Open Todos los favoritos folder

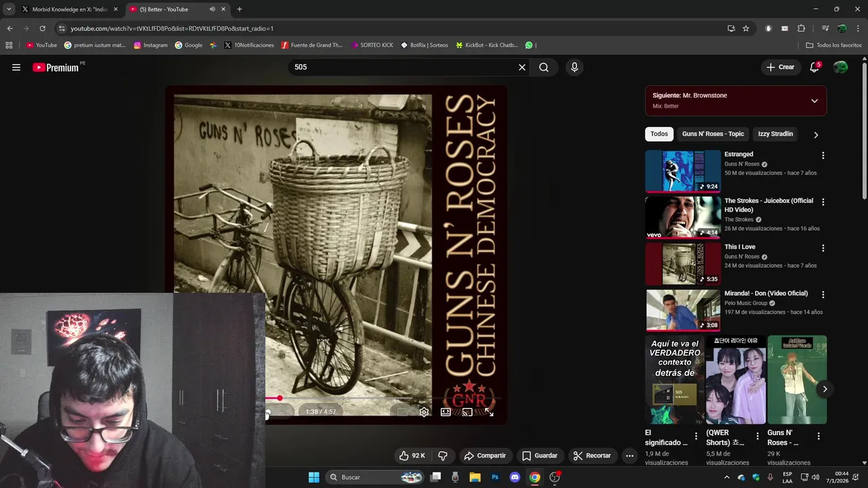point(833,45)
